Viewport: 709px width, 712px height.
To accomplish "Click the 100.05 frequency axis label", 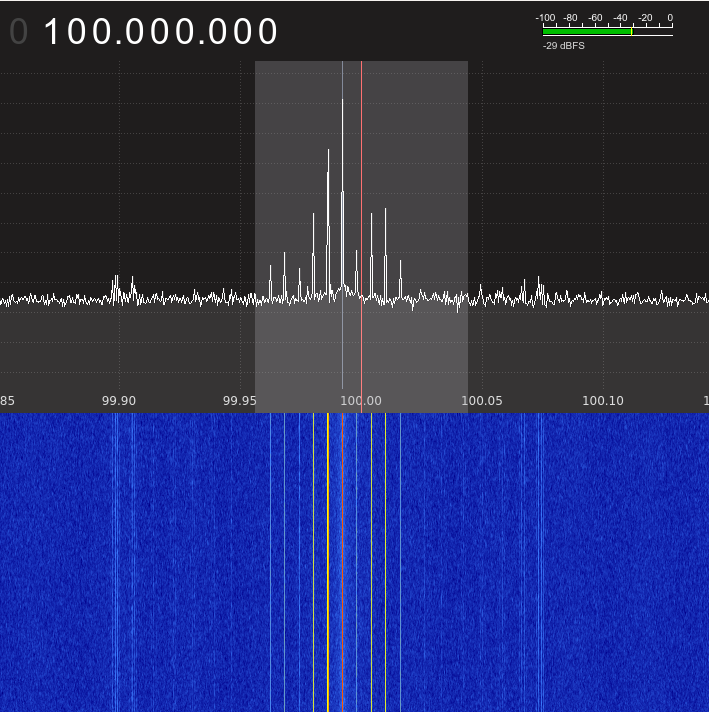I will (x=482, y=400).
